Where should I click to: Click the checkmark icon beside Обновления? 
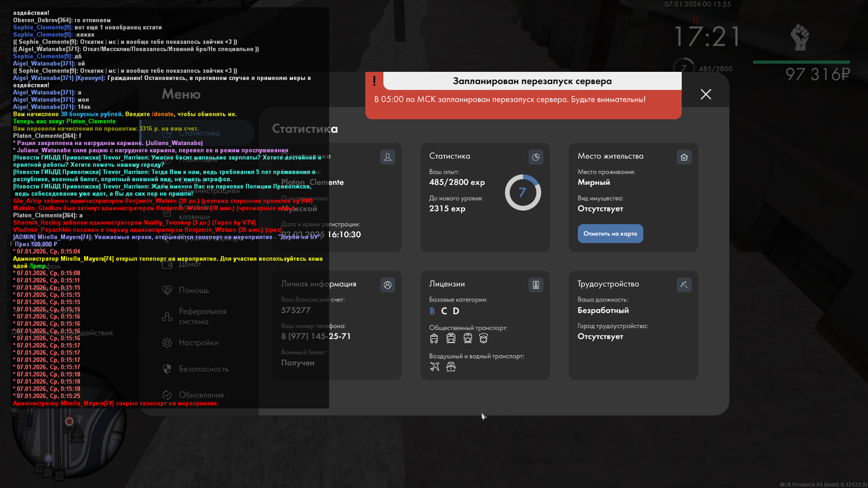point(167,394)
